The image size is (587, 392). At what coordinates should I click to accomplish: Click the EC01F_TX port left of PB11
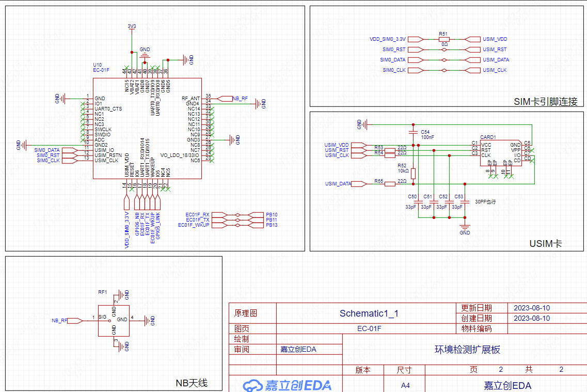point(220,220)
